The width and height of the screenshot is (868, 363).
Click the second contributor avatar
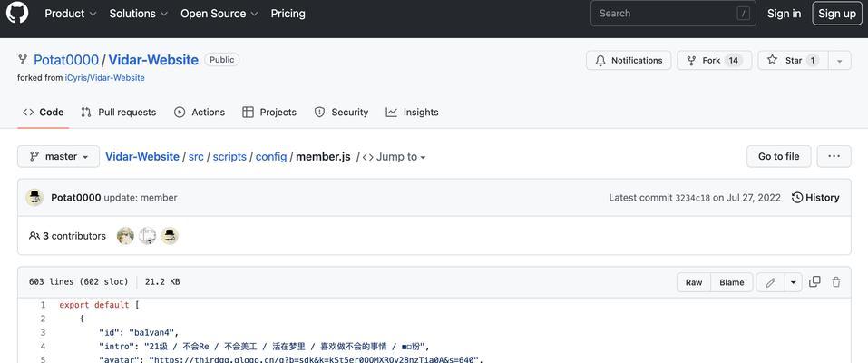[x=147, y=236]
